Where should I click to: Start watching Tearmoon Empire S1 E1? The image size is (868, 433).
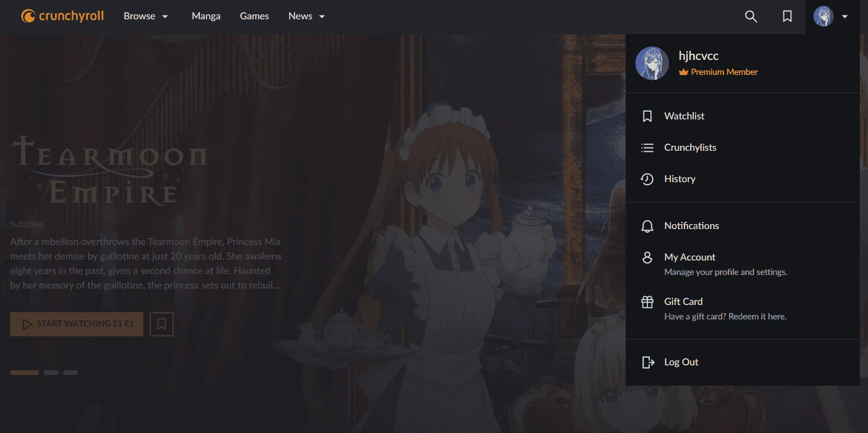(x=77, y=324)
